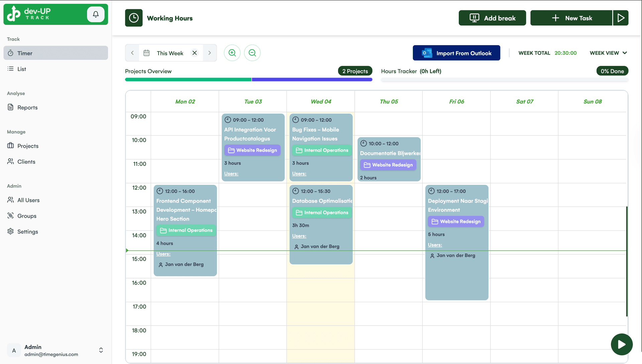Clear the This Week filter with the X
This screenshot has width=642, height=364.
pyautogui.click(x=195, y=52)
